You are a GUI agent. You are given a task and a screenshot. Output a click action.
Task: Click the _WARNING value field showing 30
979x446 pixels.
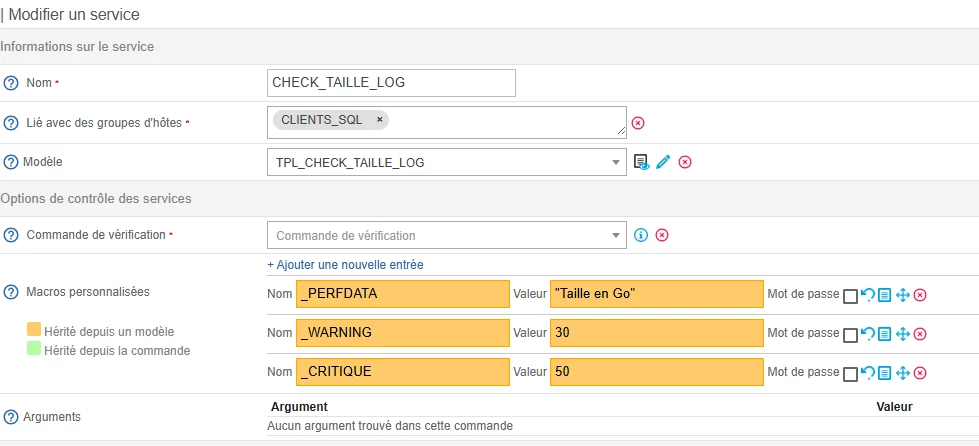click(x=656, y=333)
